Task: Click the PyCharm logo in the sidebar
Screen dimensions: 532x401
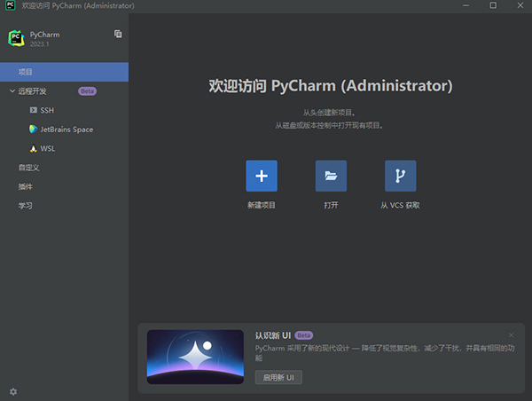Action: pyautogui.click(x=16, y=37)
